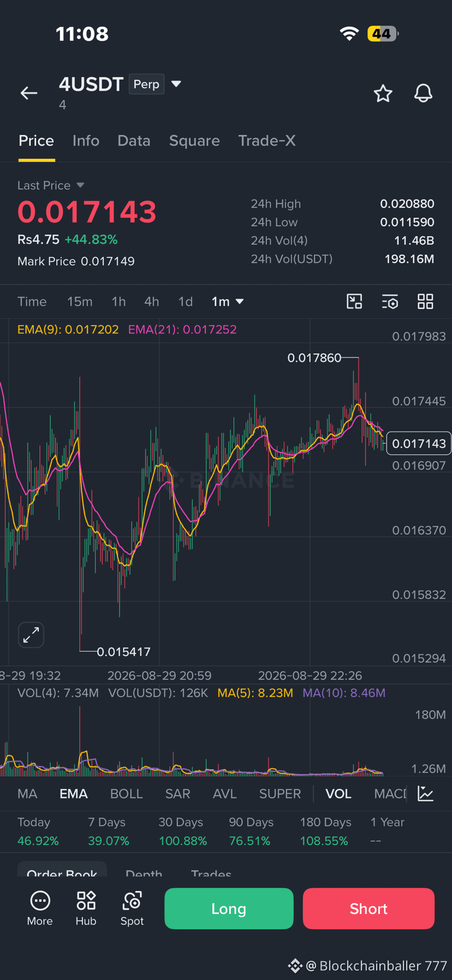Select the 15m chart interval

(80, 301)
